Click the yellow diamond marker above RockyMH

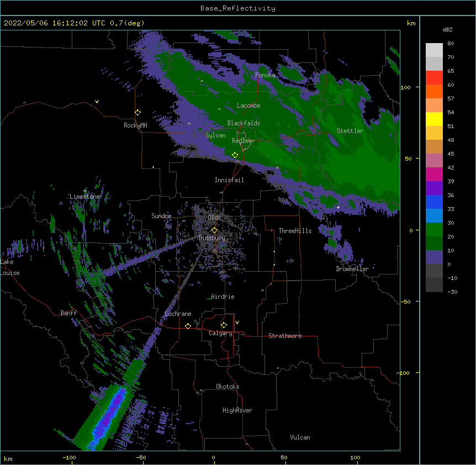(137, 113)
